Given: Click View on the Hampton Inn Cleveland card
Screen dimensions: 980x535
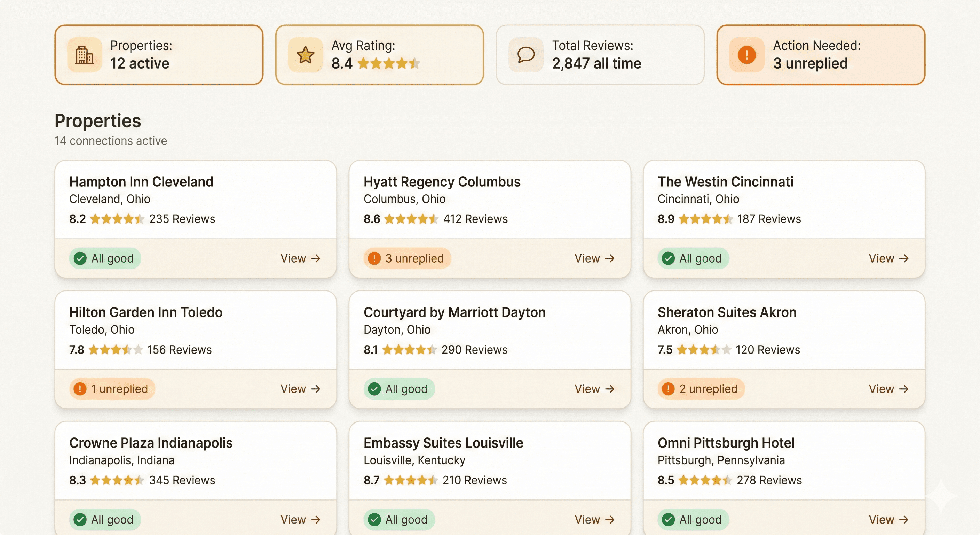Looking at the screenshot, I should pos(300,258).
